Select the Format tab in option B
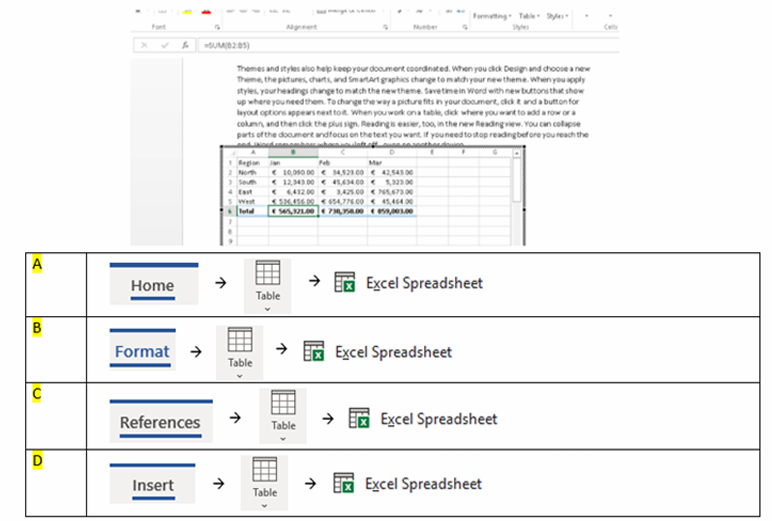This screenshot has height=521, width=772. click(142, 352)
